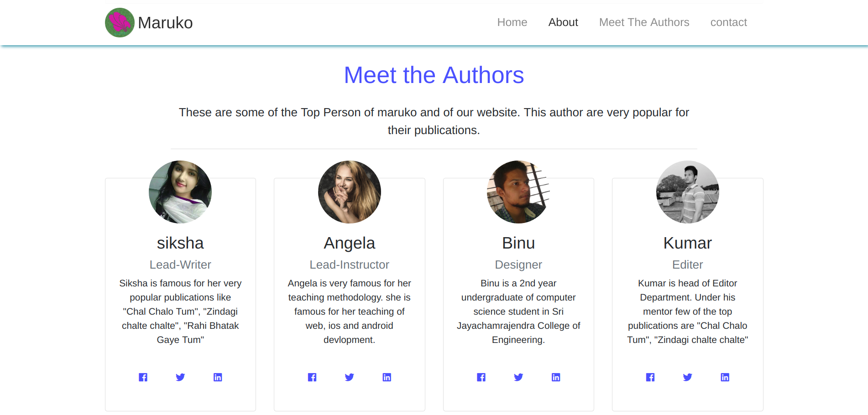Open Binu's LinkedIn icon

[x=556, y=377]
